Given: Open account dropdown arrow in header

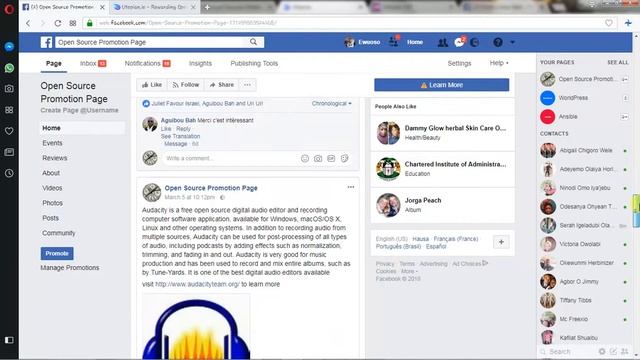Looking at the screenshot, I should tap(513, 42).
